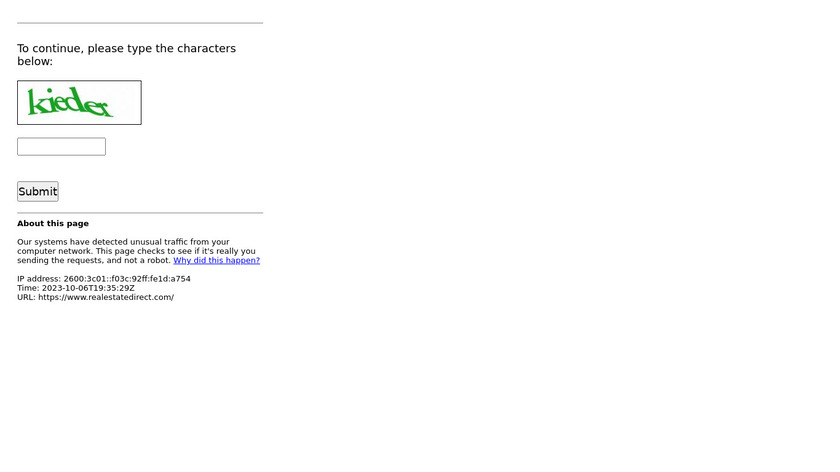This screenshot has width=840, height=472.
Task: Click the "Our systems have detected unusual traffic" line
Action: tap(123, 242)
